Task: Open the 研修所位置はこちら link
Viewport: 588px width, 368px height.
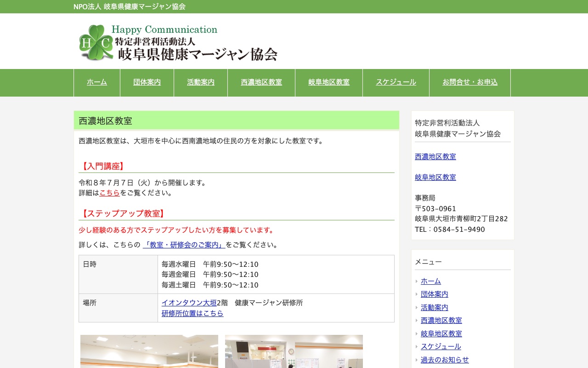Action: coord(192,313)
